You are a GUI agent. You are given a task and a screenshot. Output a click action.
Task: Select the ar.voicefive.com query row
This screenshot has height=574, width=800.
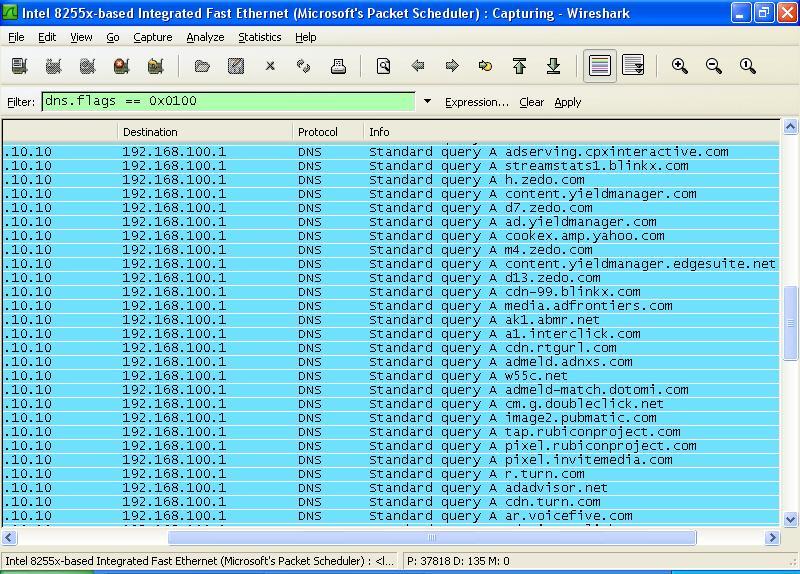coord(391,516)
